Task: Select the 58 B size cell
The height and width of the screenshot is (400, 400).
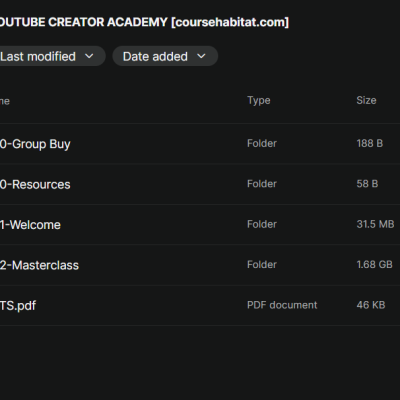Action: (367, 184)
